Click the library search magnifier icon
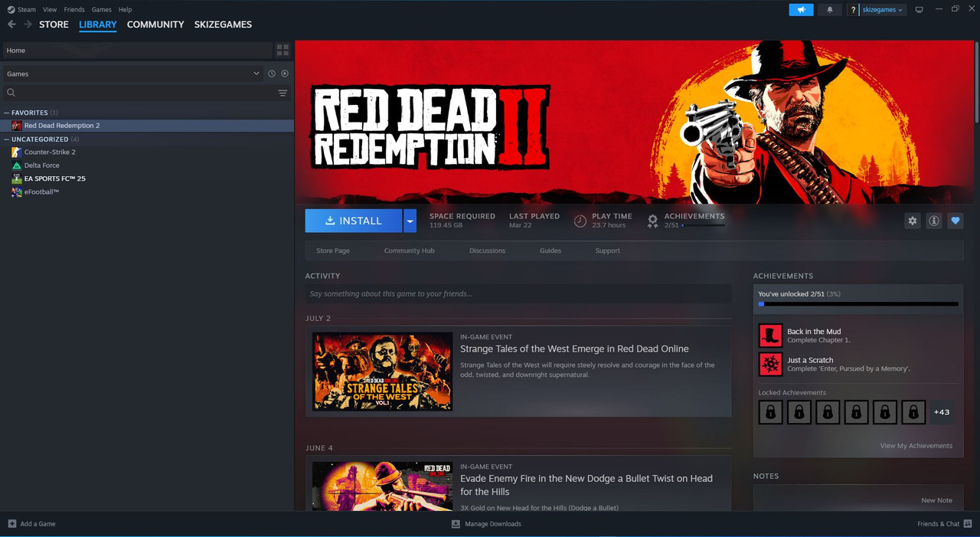 (x=11, y=93)
